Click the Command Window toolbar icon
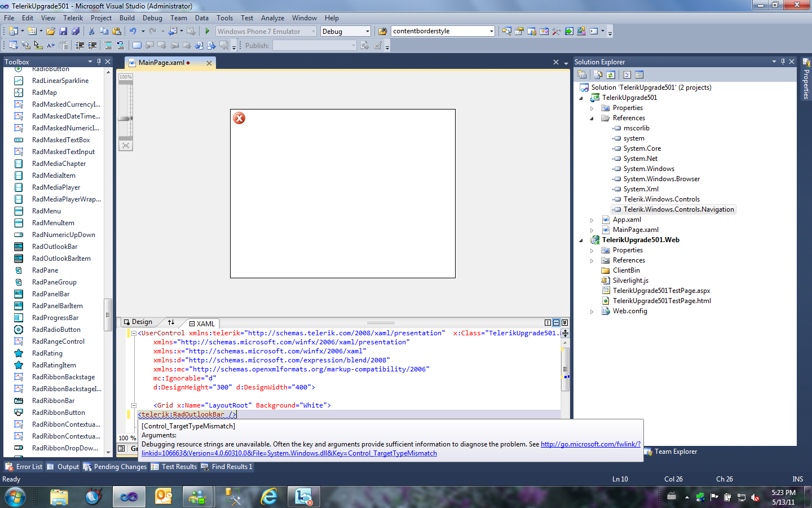The image size is (812, 508). coord(594,31)
